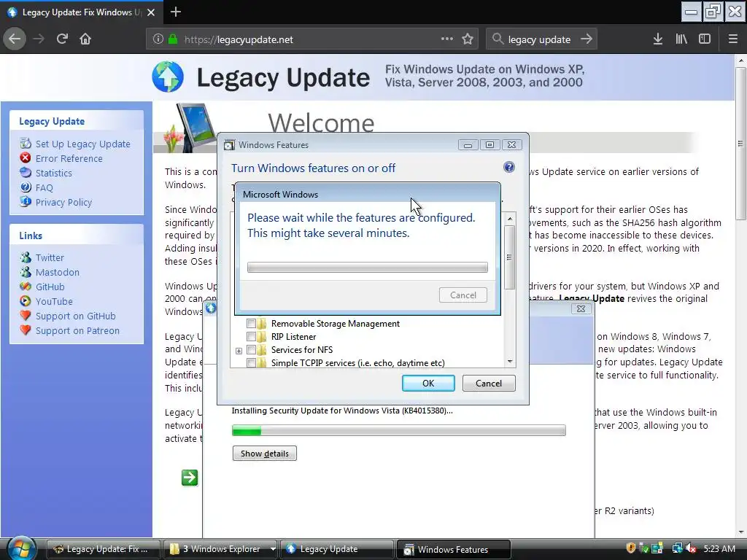Switch to the Legacy Update taskbar window
The width and height of the screenshot is (747, 560).
pyautogui.click(x=337, y=549)
